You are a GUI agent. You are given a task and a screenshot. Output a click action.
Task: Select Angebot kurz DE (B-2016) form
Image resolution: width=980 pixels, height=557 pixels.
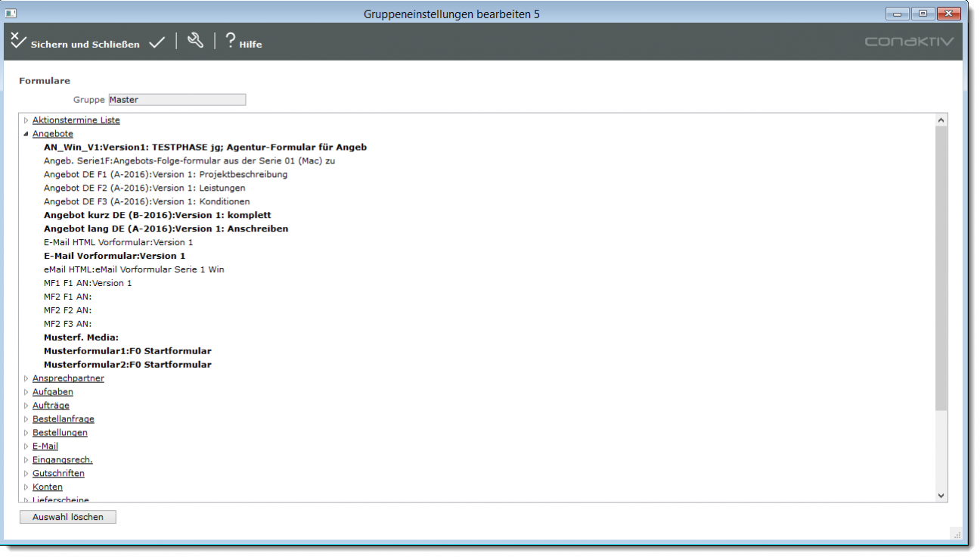point(157,216)
